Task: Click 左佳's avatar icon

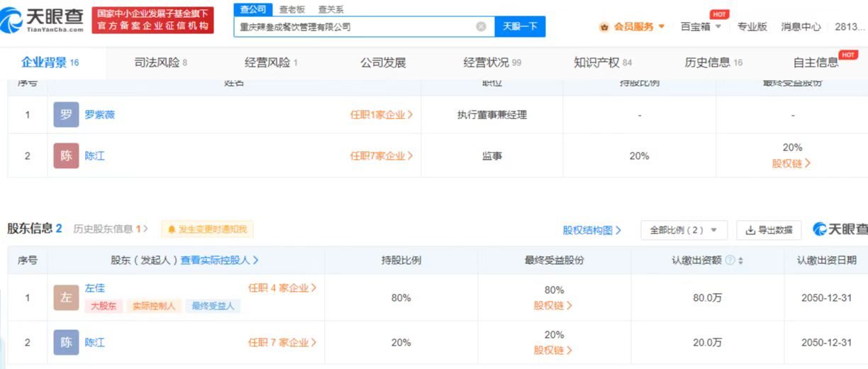Action: (66, 297)
